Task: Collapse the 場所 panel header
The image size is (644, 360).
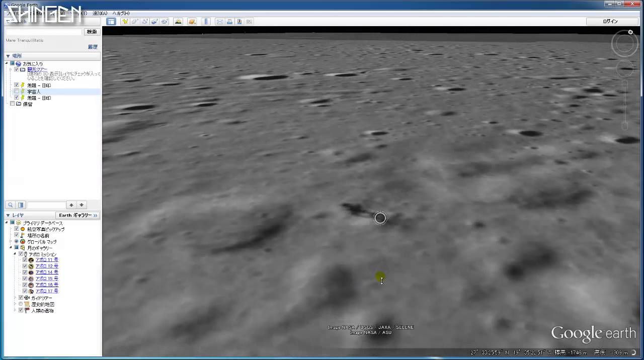Action: tap(8, 56)
